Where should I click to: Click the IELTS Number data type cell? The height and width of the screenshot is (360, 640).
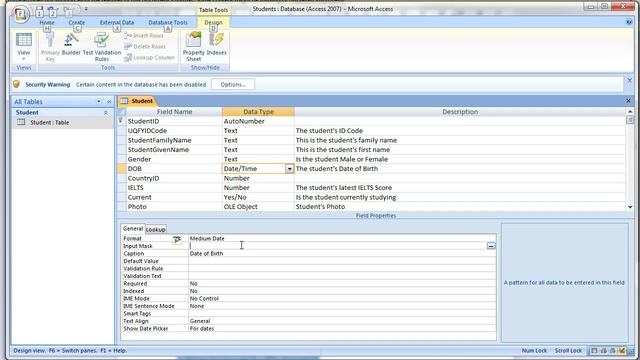coord(258,188)
